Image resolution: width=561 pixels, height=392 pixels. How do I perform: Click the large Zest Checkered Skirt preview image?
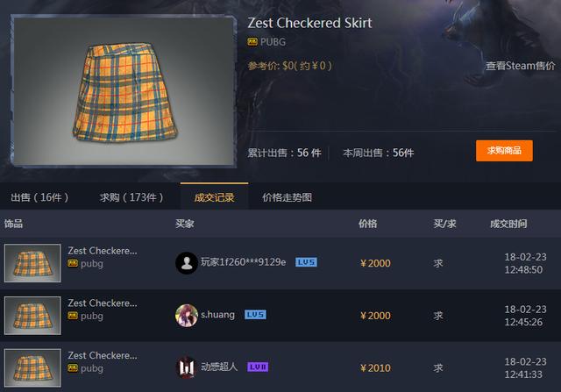pos(124,91)
